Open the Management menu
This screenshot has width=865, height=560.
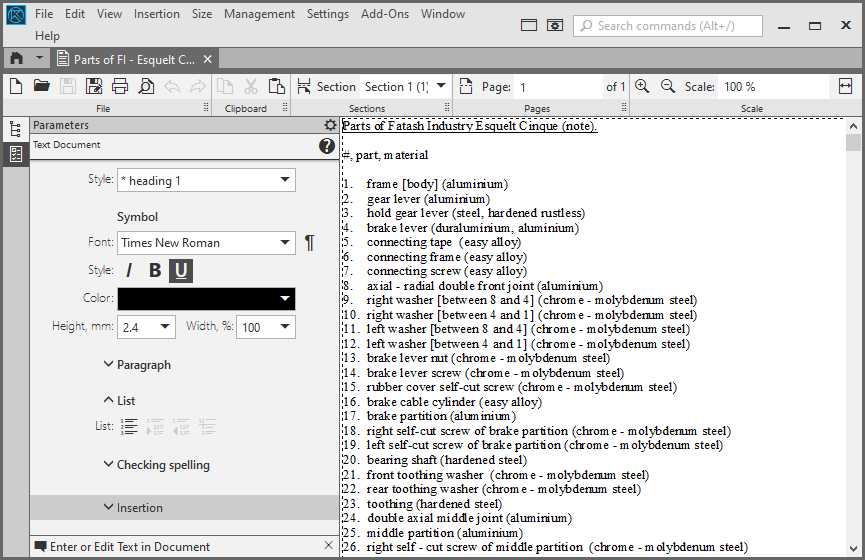pyautogui.click(x=259, y=14)
